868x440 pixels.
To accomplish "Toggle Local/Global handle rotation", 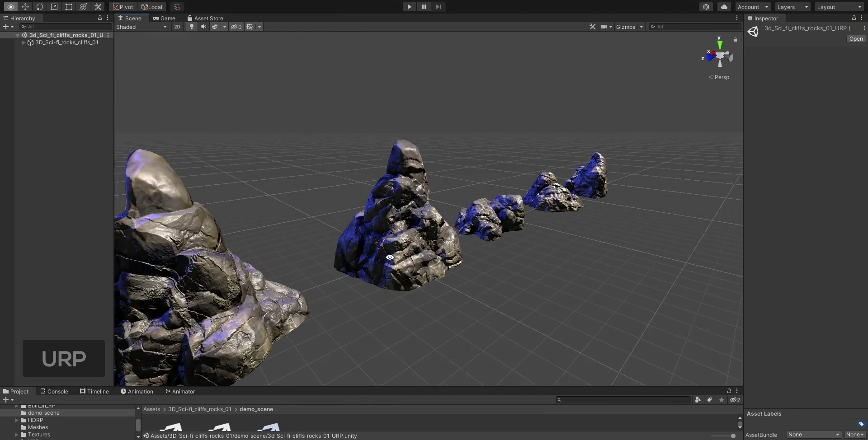I will 152,7.
